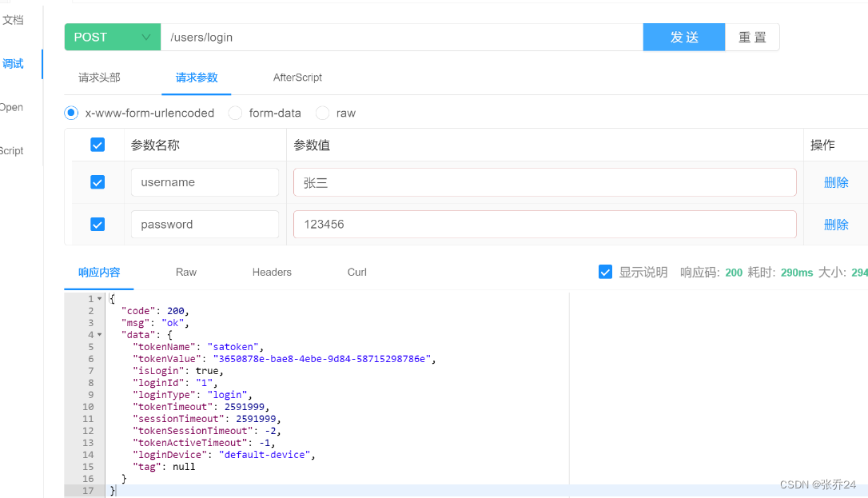Switch body format to raw
868x498 pixels.
322,113
